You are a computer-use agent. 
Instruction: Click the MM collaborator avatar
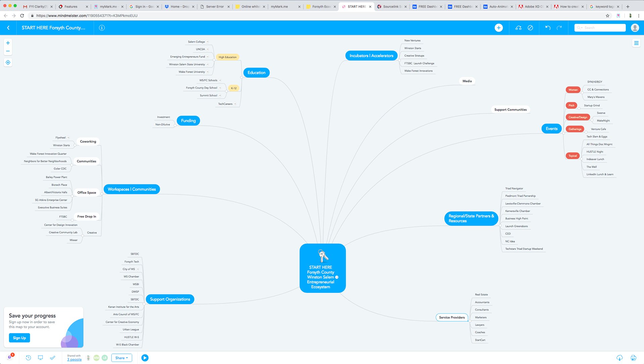click(x=97, y=358)
